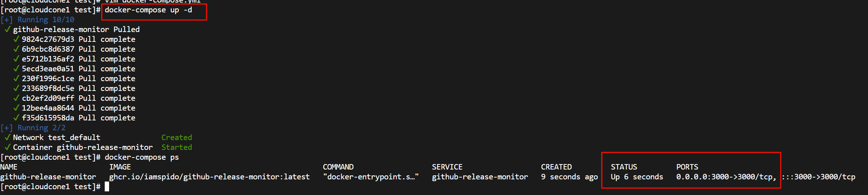Viewport: 868px width, 195px height.
Task: Click the docker-compose up -d command text
Action: click(148, 10)
